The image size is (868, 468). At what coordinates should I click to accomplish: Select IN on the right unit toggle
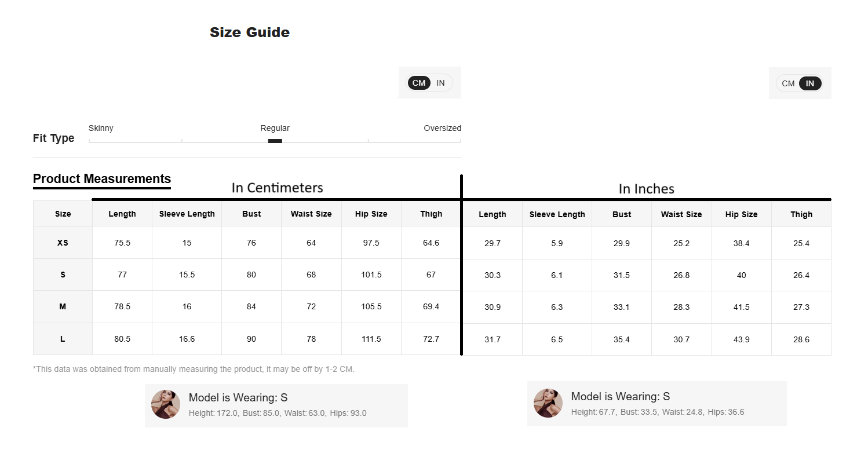(810, 83)
